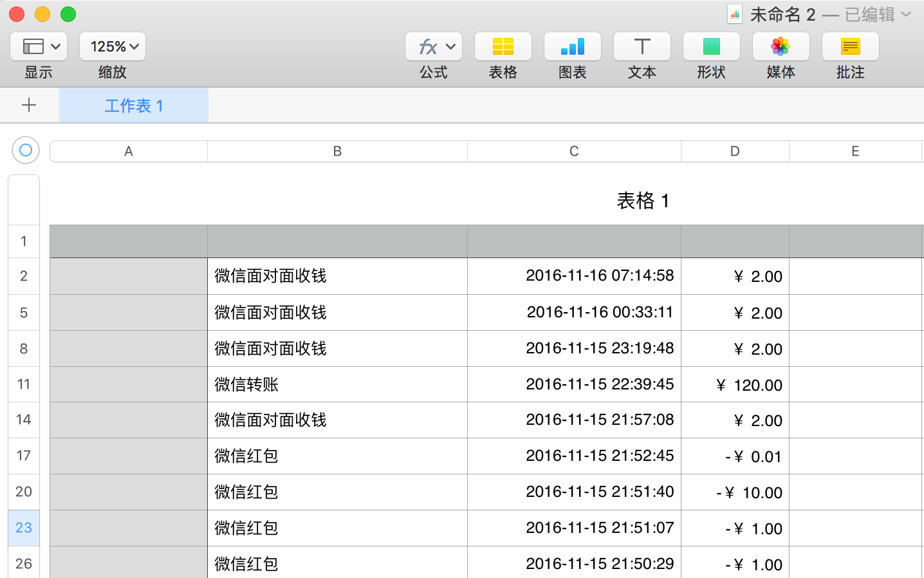Add a text box with 文本 icon

coord(642,46)
